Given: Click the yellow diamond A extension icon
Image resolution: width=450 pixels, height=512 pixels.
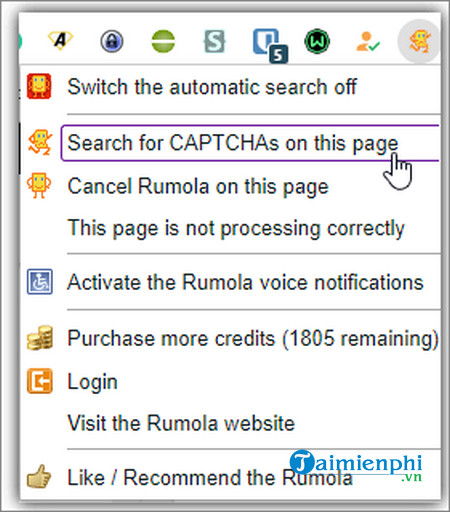Looking at the screenshot, I should tap(60, 41).
